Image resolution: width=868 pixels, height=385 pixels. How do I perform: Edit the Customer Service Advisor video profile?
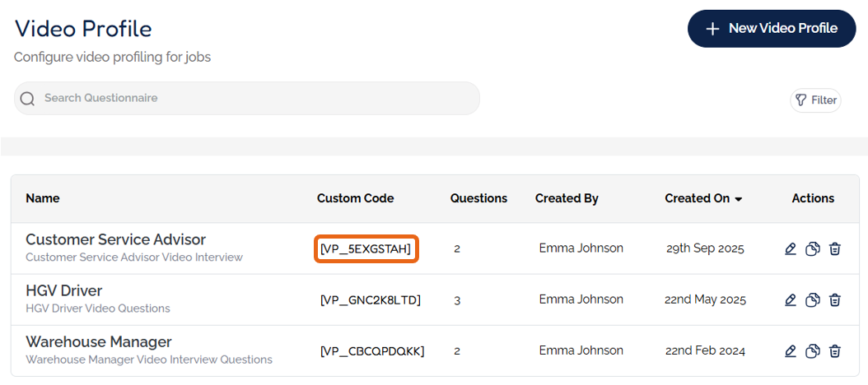tap(791, 248)
